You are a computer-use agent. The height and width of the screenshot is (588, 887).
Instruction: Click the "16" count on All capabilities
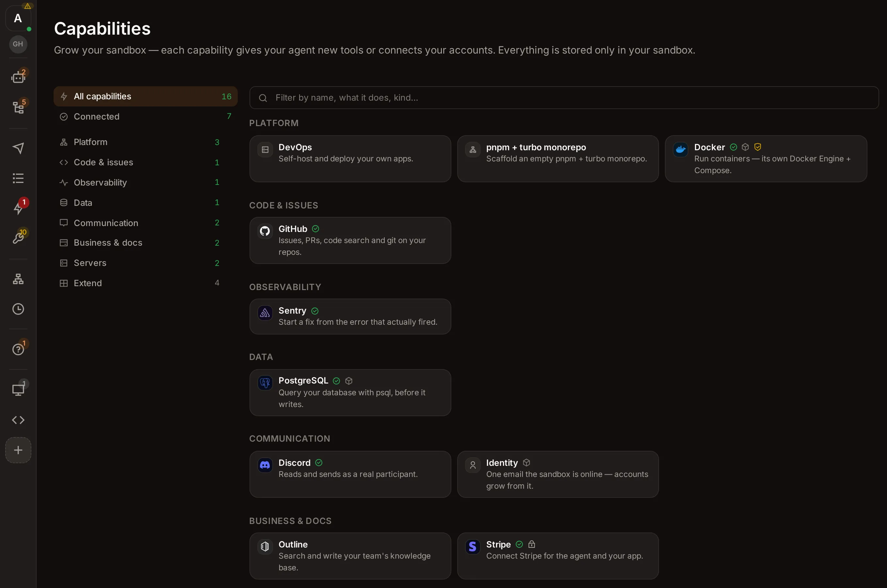click(x=226, y=96)
